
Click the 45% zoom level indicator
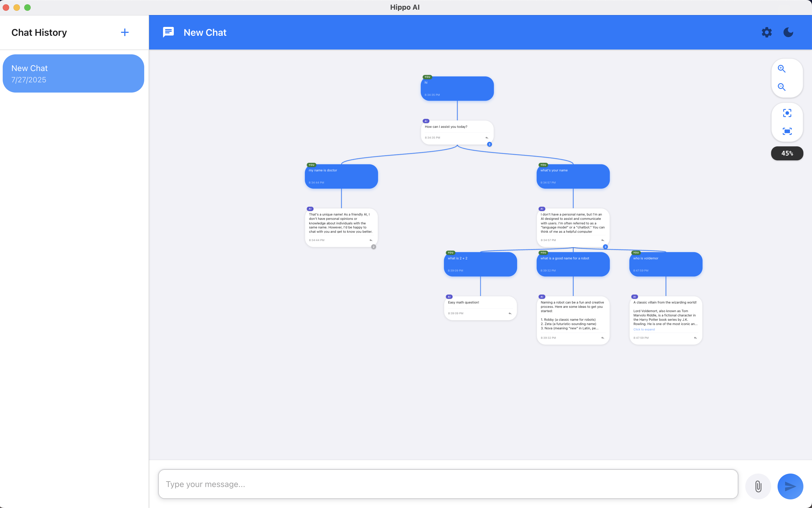(x=787, y=153)
